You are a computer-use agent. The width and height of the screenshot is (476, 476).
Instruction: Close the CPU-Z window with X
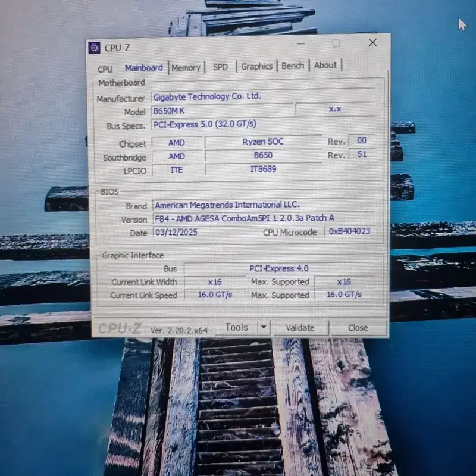(373, 42)
